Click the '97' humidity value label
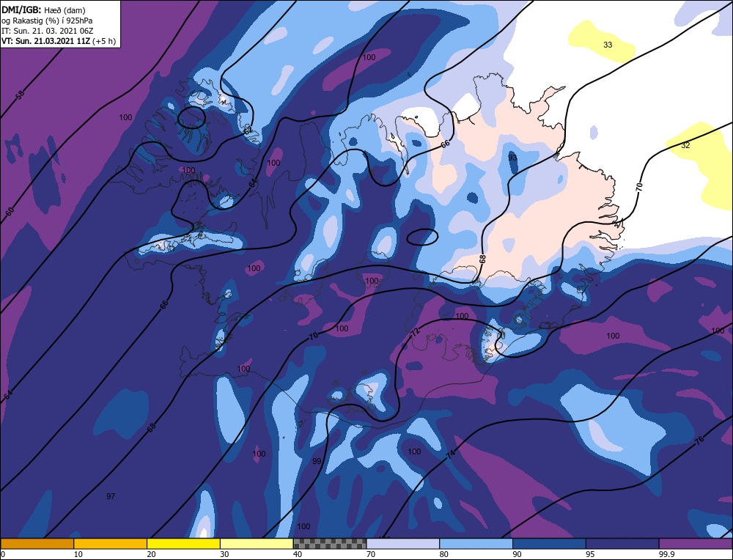This screenshot has width=733, height=560. 111,496
